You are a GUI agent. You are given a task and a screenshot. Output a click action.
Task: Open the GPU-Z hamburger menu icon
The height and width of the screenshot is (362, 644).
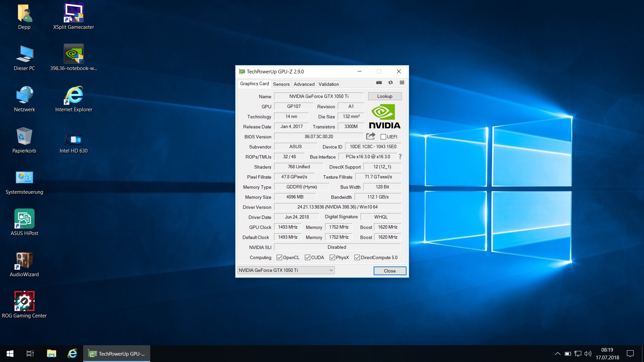402,82
